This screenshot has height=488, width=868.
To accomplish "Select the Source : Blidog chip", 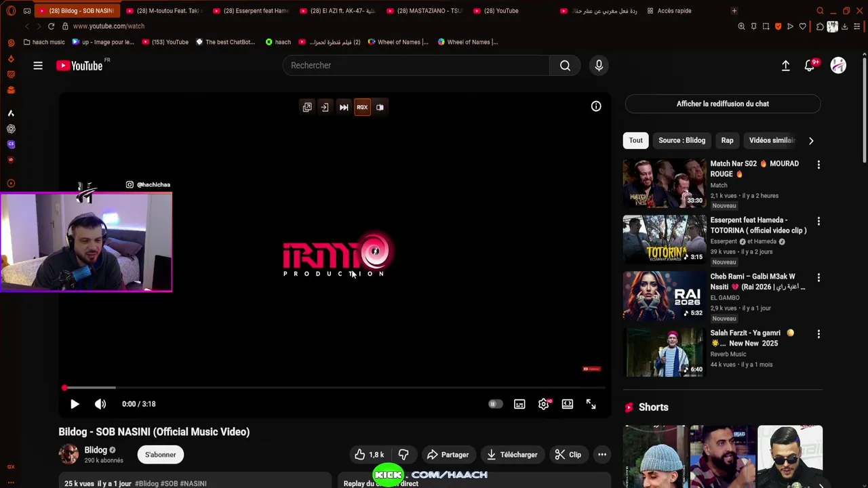I will [x=682, y=140].
